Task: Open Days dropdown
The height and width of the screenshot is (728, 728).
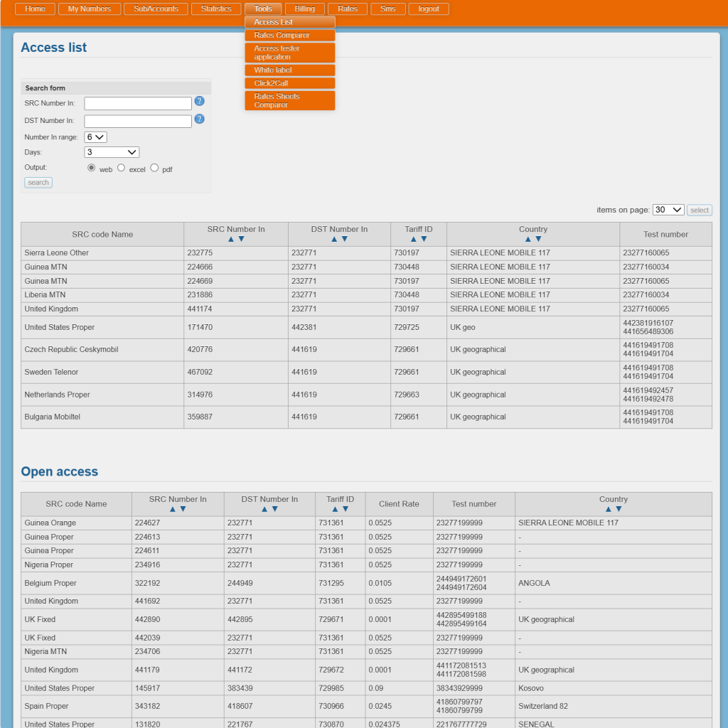Action: point(112,152)
